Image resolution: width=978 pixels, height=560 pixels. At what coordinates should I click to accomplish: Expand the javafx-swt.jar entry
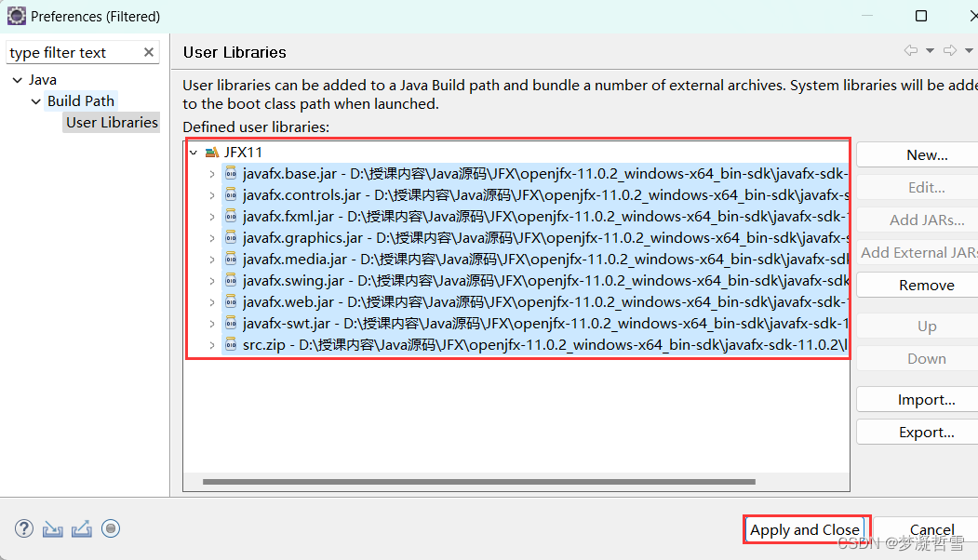[212, 324]
